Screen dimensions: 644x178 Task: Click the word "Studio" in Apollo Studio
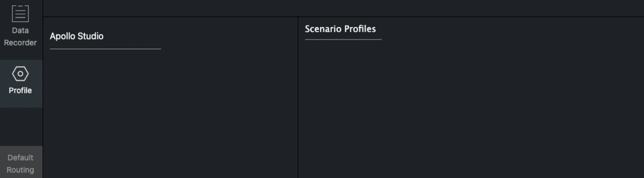pos(91,36)
